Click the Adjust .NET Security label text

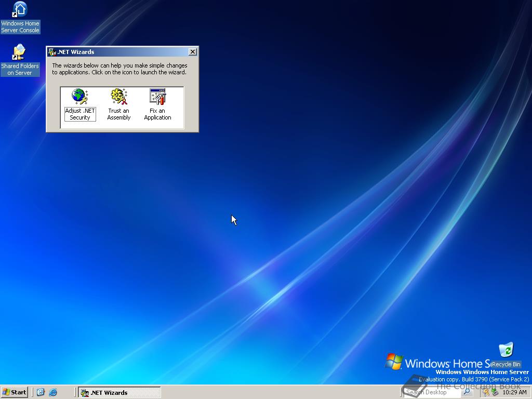(80, 114)
